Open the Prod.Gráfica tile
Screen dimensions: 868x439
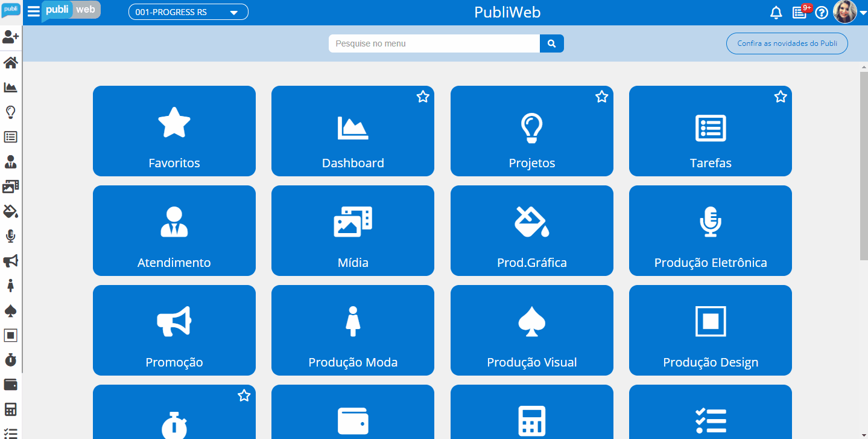point(532,231)
